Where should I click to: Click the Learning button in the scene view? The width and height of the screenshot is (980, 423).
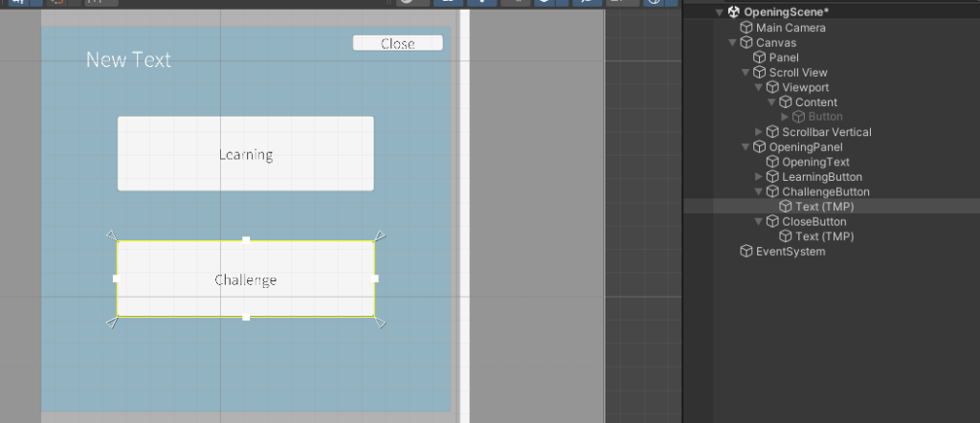point(245,154)
